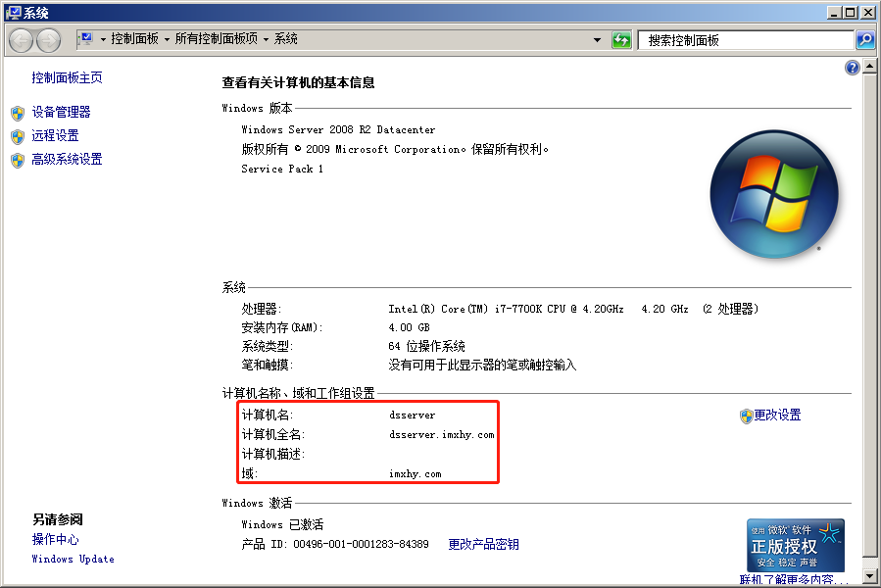Image resolution: width=881 pixels, height=588 pixels.
Task: Minimize the 系统 window
Action: pos(834,13)
